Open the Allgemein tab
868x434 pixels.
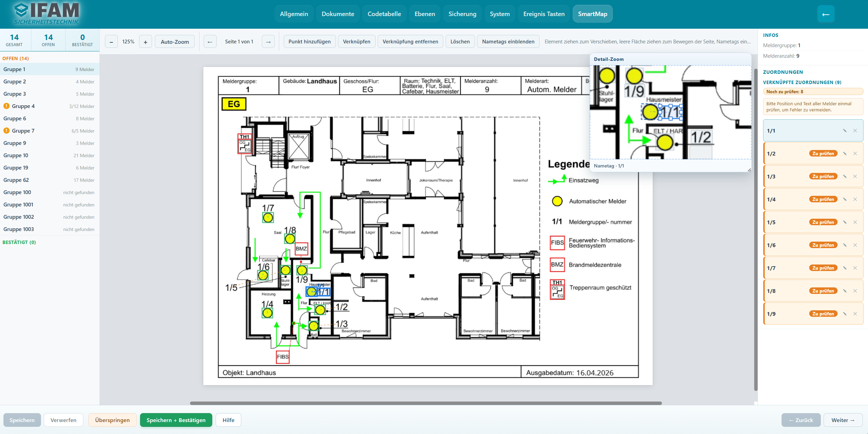[x=294, y=14]
